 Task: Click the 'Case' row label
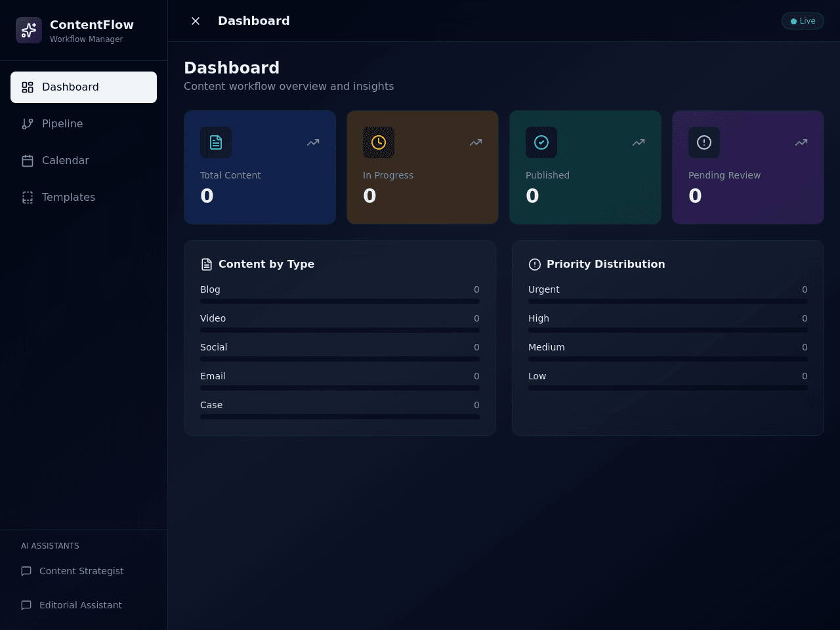tap(211, 405)
